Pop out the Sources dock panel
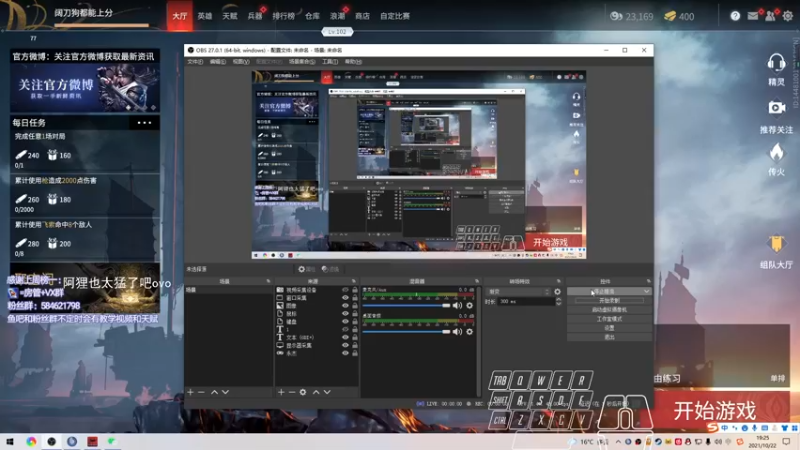Screen dimensions: 800x450 coord(354,281)
